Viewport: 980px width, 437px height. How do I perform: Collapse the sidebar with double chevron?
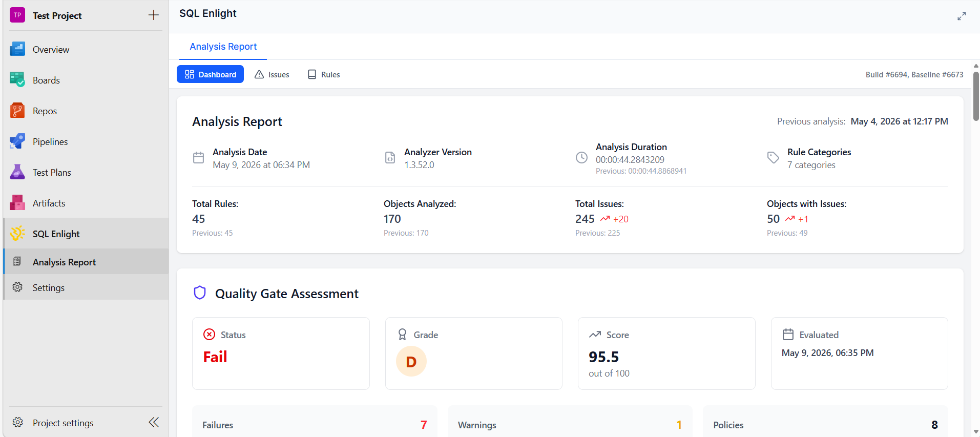154,422
